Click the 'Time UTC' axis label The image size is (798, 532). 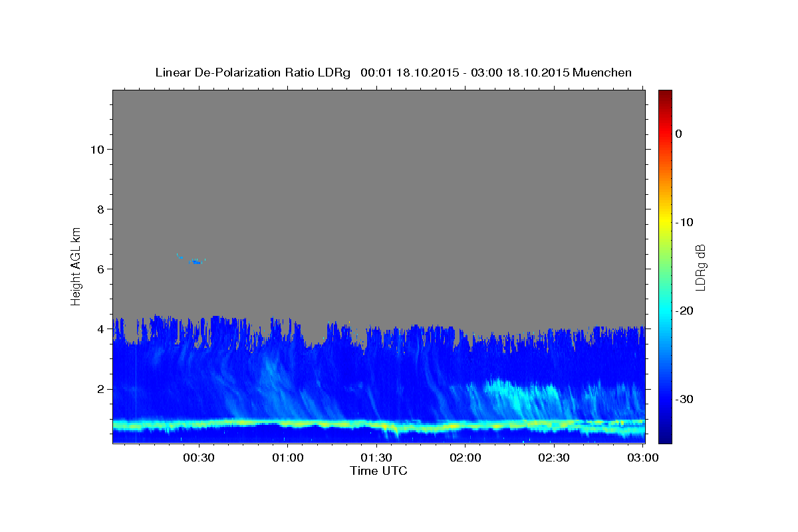pos(378,471)
